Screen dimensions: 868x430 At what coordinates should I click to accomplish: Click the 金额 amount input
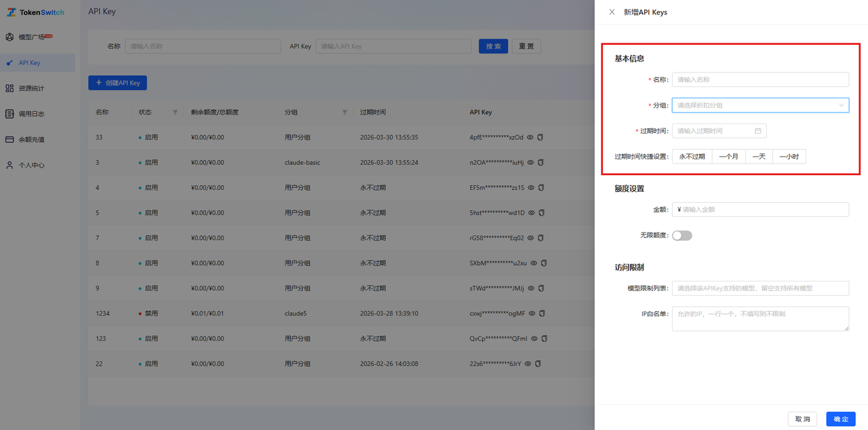point(760,210)
